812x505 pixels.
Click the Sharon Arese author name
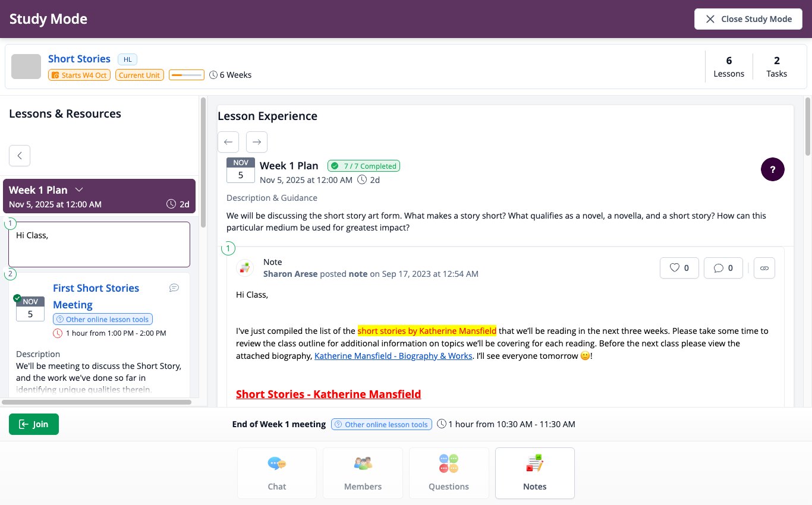pos(291,274)
